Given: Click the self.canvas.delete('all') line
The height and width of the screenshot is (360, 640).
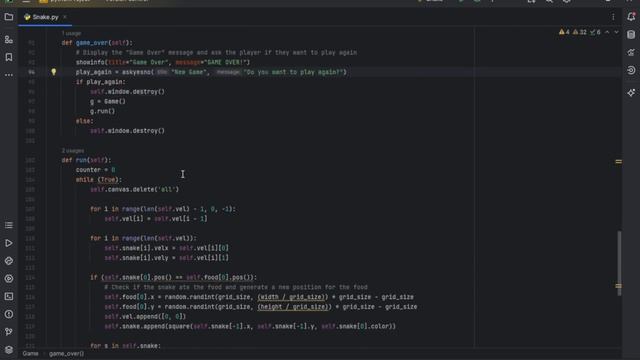Looking at the screenshot, I should click(x=135, y=190).
